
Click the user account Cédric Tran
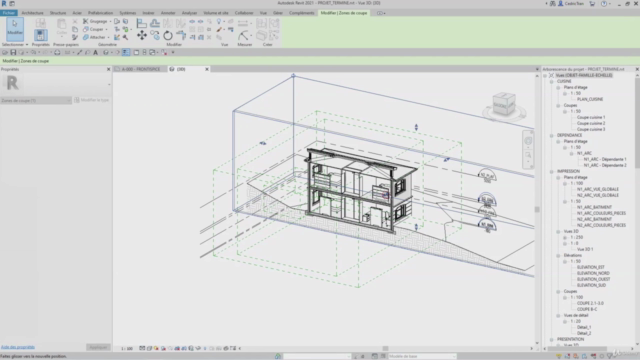pos(571,3)
